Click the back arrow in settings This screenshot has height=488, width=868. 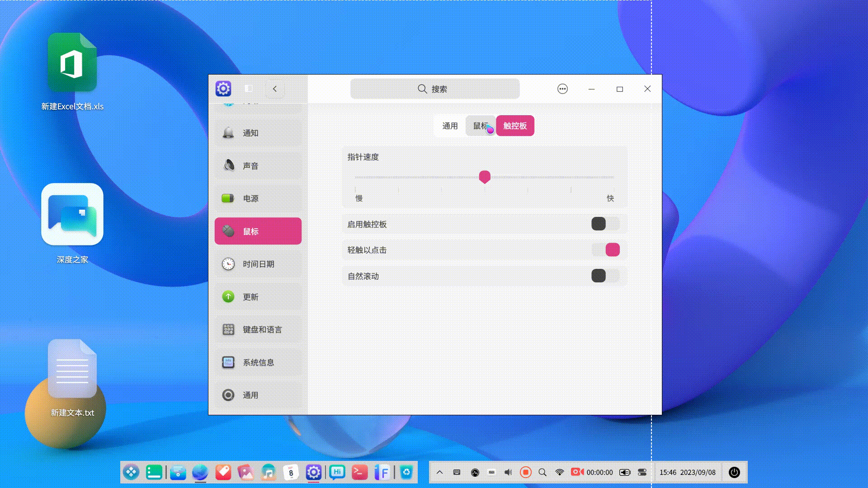[x=274, y=89]
